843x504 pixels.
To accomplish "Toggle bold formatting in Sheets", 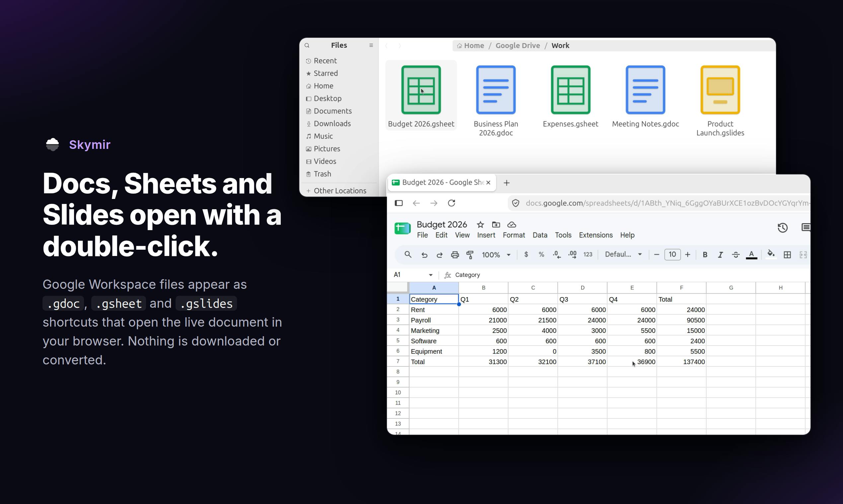I will 705,255.
